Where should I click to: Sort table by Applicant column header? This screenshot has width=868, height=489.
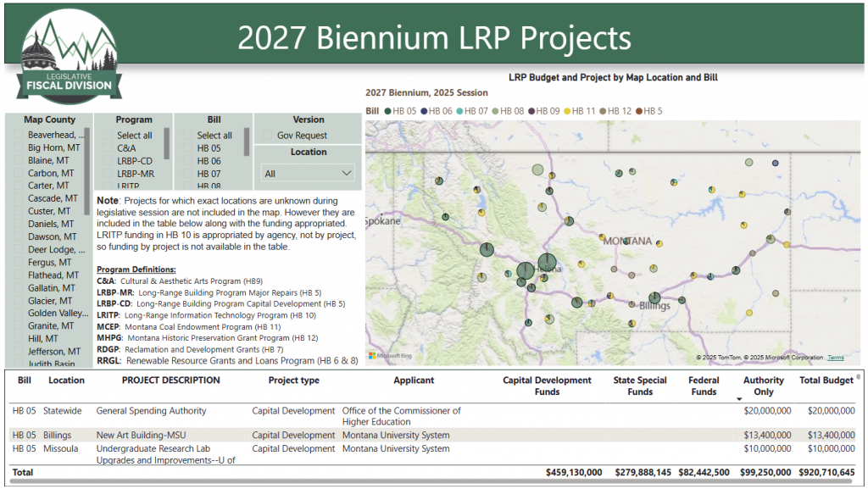pyautogui.click(x=414, y=381)
